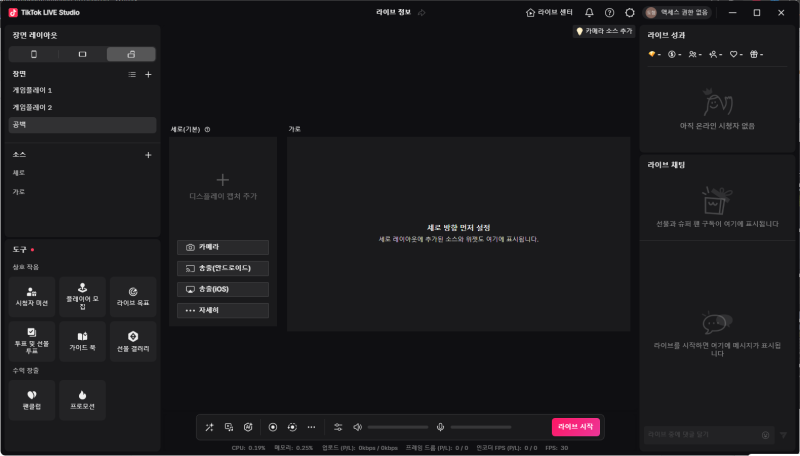Add a new scene with plus icon

pos(148,74)
